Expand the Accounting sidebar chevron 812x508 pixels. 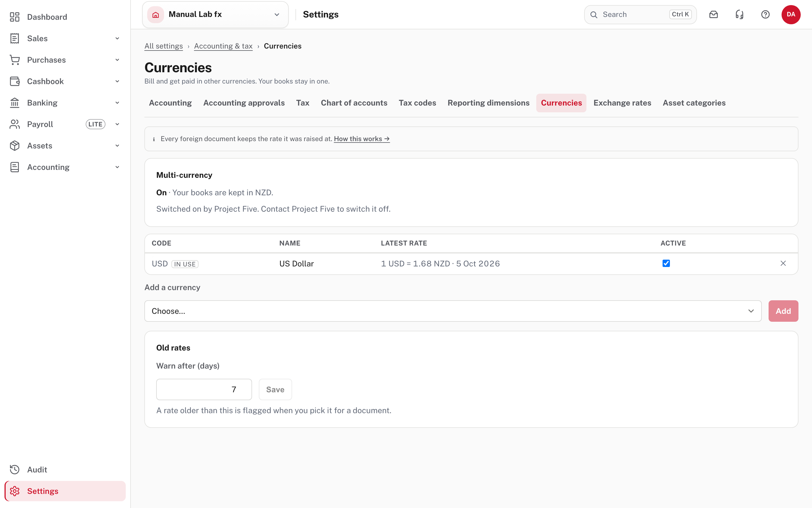[x=117, y=167]
